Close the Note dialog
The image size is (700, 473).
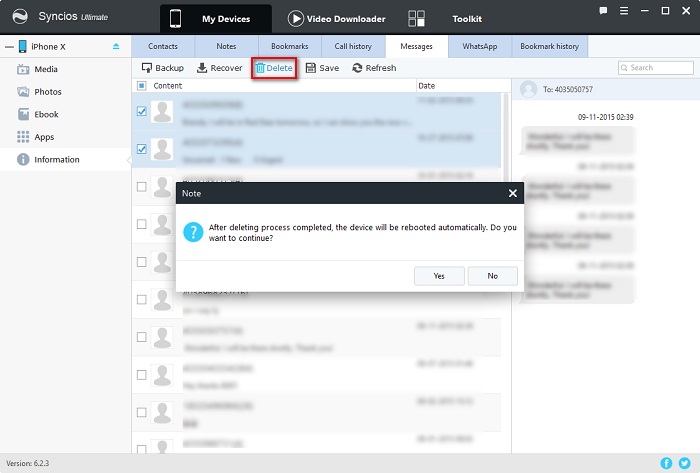point(512,193)
